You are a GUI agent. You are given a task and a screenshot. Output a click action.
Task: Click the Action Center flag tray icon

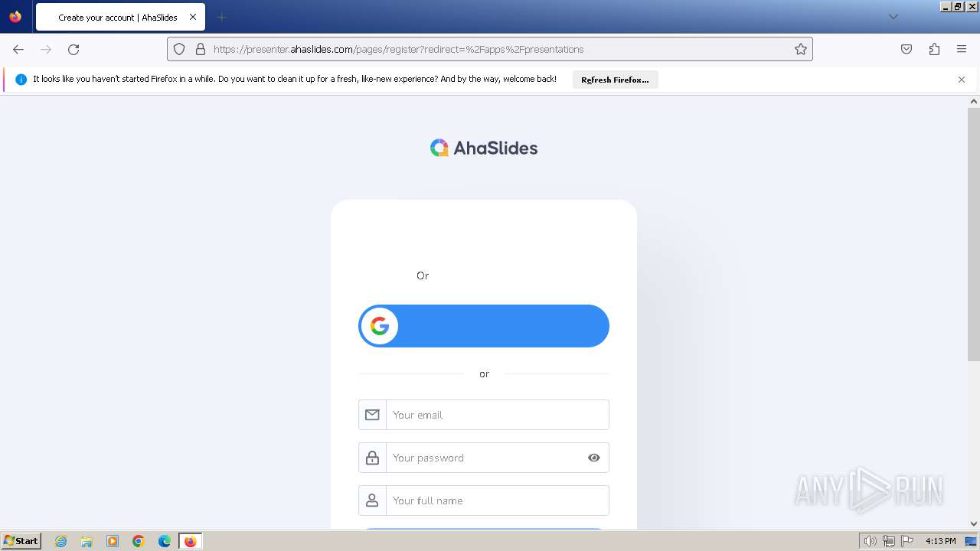(x=907, y=541)
